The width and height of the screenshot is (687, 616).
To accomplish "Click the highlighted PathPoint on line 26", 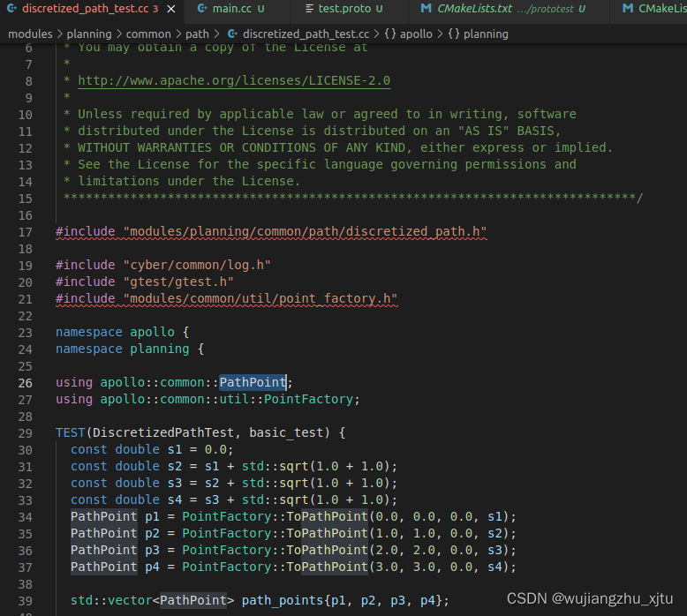I will [x=253, y=383].
